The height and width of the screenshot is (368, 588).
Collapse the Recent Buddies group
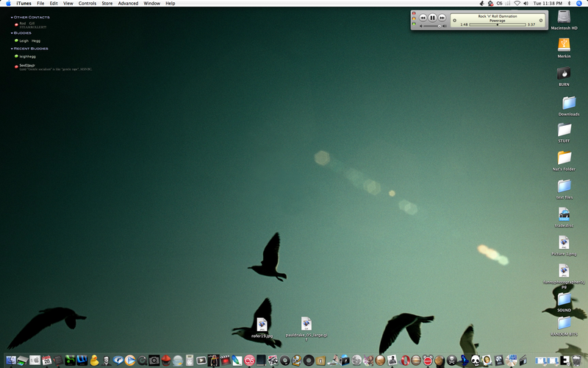(12, 49)
